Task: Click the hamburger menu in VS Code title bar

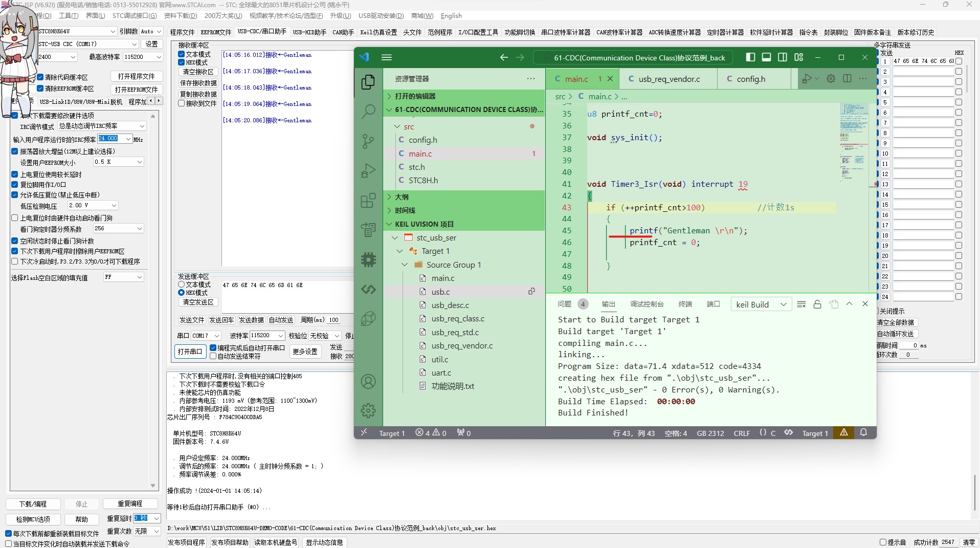Action: pos(387,57)
